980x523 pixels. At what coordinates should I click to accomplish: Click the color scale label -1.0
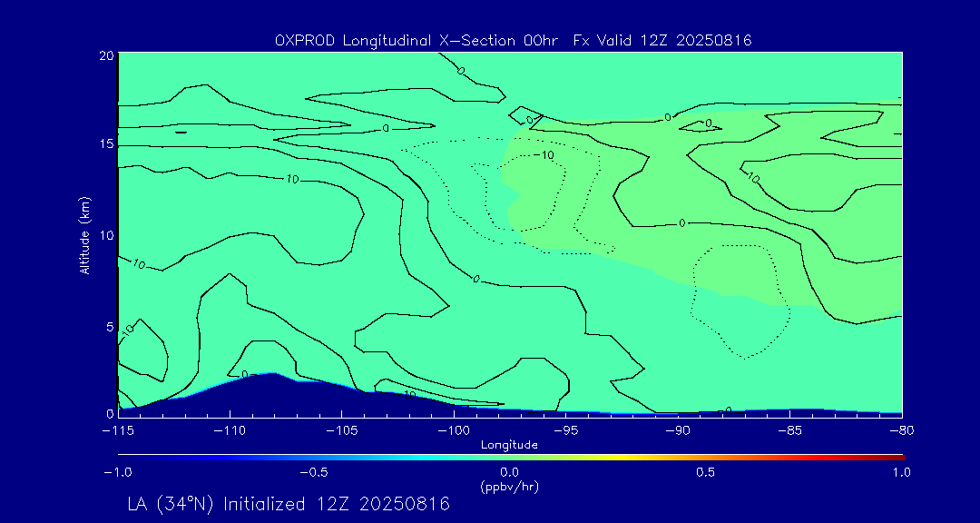coord(117,472)
